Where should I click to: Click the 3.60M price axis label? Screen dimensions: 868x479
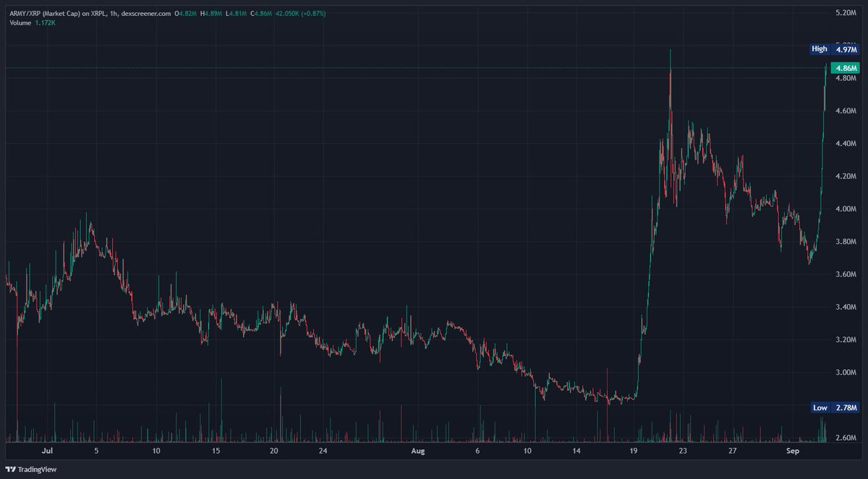click(846, 275)
